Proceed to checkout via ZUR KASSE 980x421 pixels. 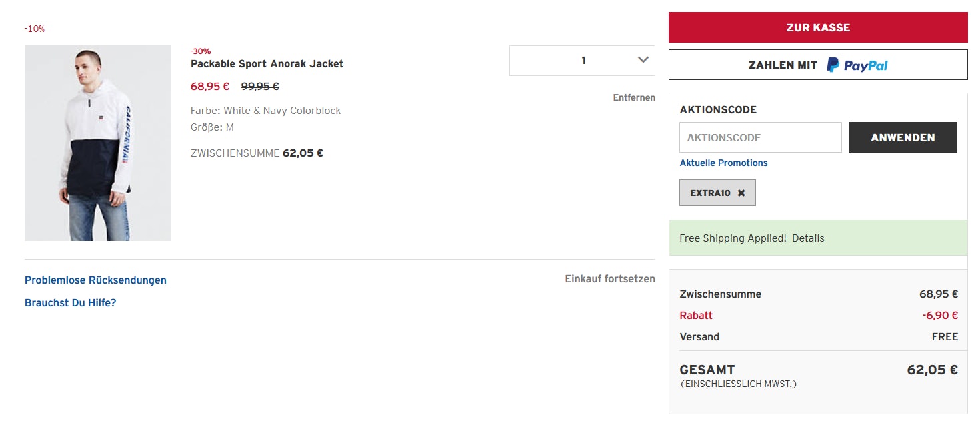(x=818, y=27)
